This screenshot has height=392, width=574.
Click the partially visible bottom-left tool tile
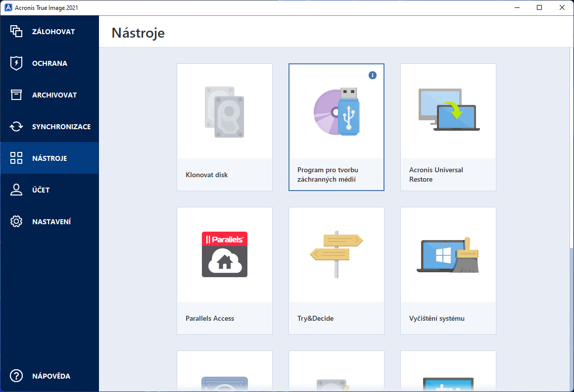[x=224, y=371]
